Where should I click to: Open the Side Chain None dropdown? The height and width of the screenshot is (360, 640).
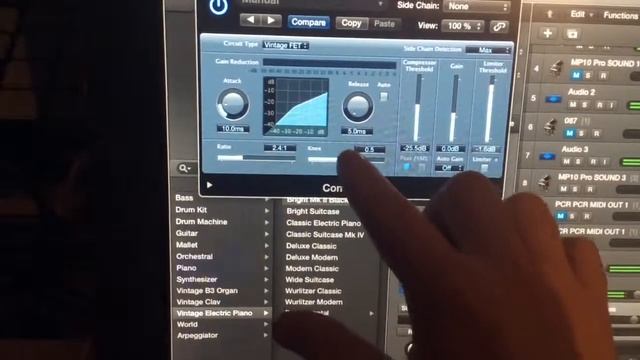[x=476, y=7]
